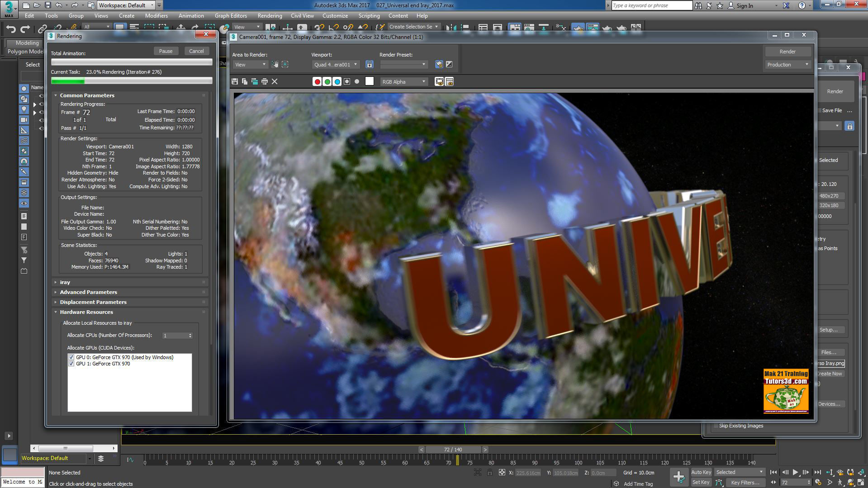Open the Graph Editors menu
The height and width of the screenshot is (488, 868).
click(x=231, y=16)
